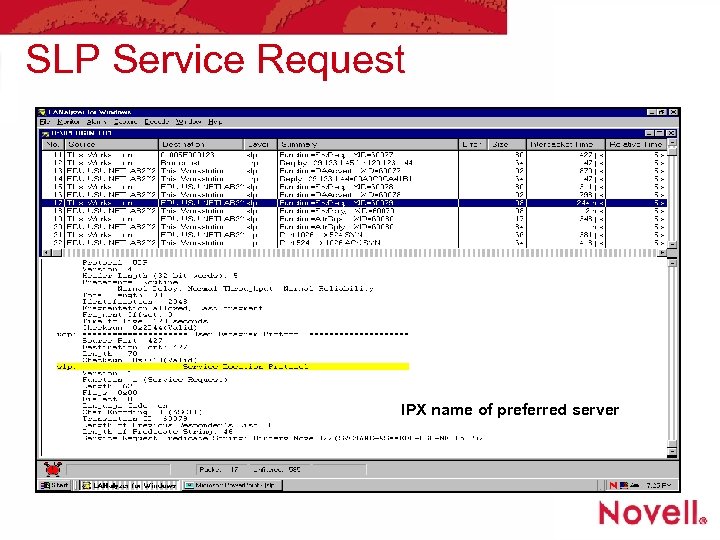
Task: Open the Monitor menu
Action: 68,122
